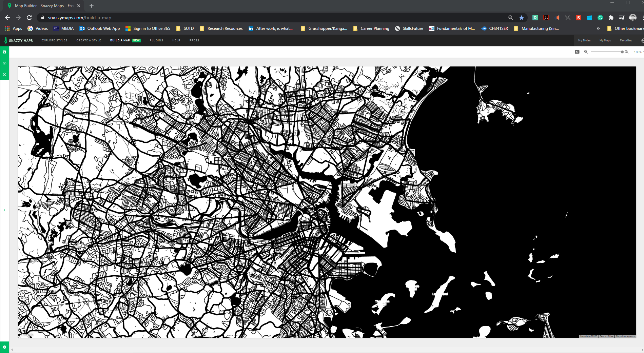Zoom in using the plus magnifier icon
Viewport: 644px width, 353px height.
coord(627,52)
